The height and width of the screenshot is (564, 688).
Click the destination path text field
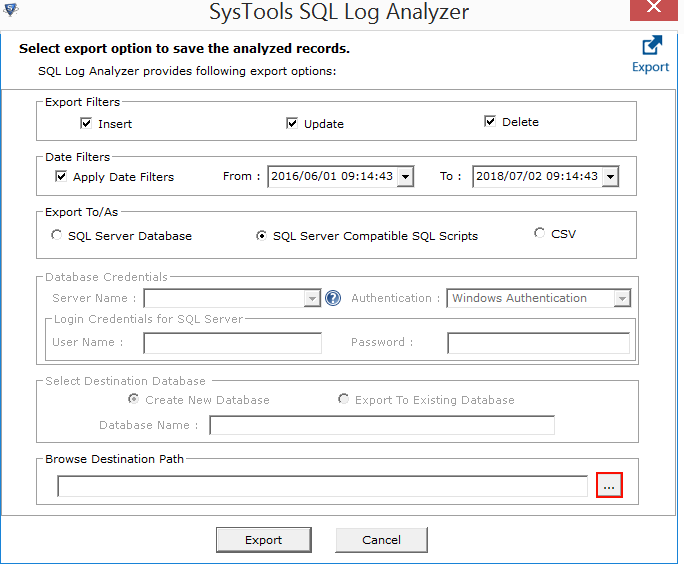pos(322,486)
